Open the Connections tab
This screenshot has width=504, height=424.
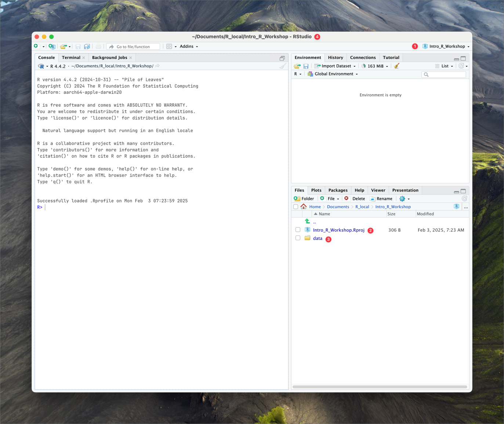click(x=363, y=58)
